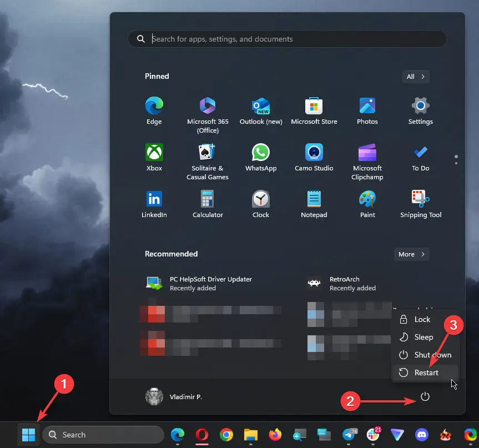Launch the Paint app
This screenshot has height=448, width=479.
click(x=367, y=204)
